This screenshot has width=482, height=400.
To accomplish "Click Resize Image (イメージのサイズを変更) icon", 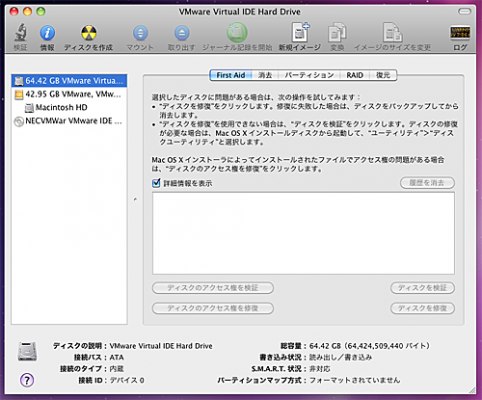I will (x=392, y=32).
